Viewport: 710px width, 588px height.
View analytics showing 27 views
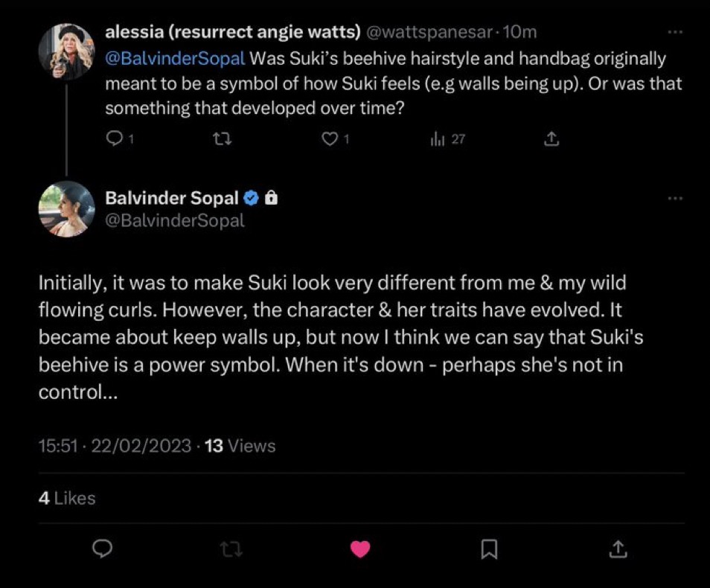tap(438, 138)
